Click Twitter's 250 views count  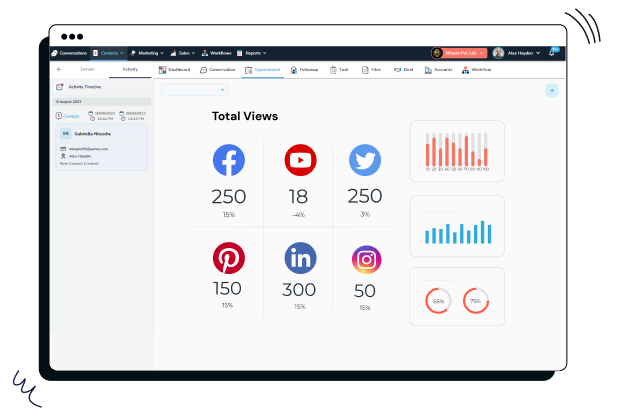pyautogui.click(x=365, y=196)
